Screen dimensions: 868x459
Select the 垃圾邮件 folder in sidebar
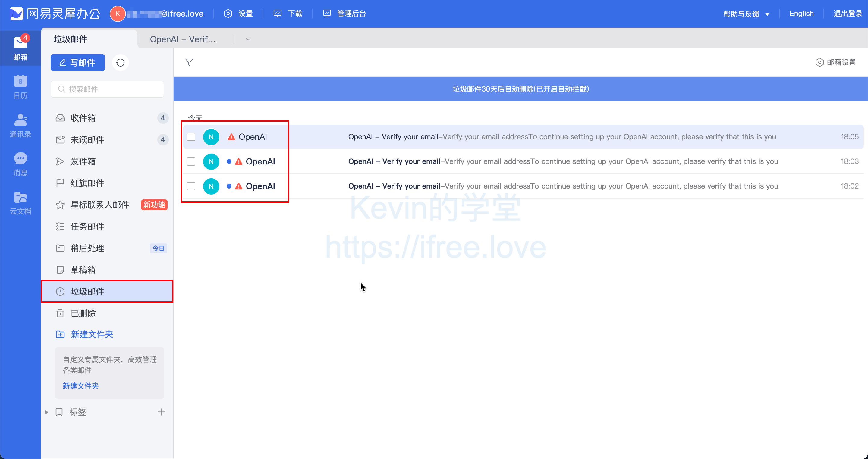[x=107, y=292]
